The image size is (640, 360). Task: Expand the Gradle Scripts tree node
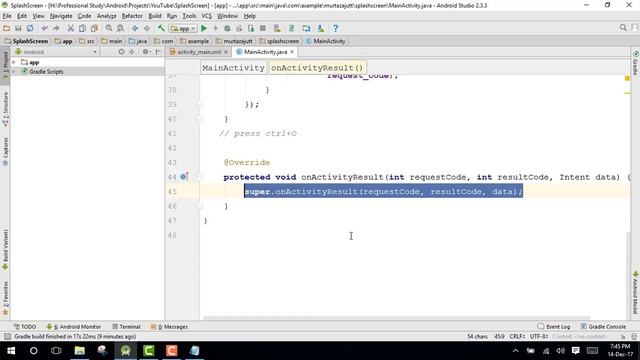[14, 71]
